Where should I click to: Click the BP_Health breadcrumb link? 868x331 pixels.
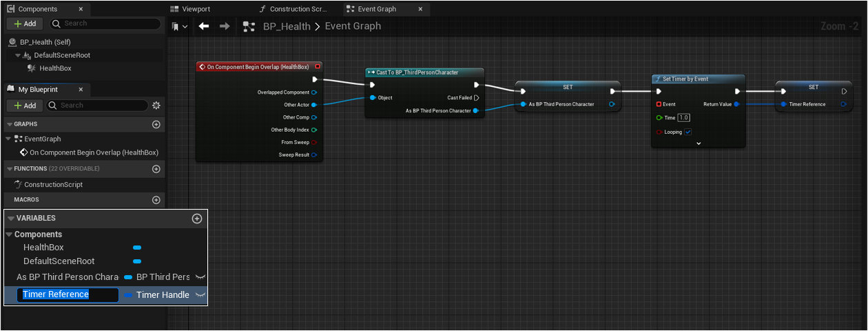point(287,26)
